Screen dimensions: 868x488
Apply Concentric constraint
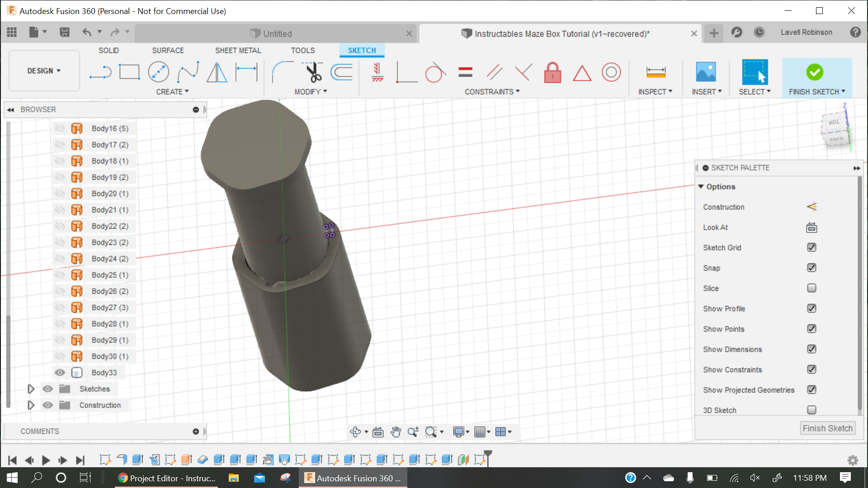click(x=611, y=72)
